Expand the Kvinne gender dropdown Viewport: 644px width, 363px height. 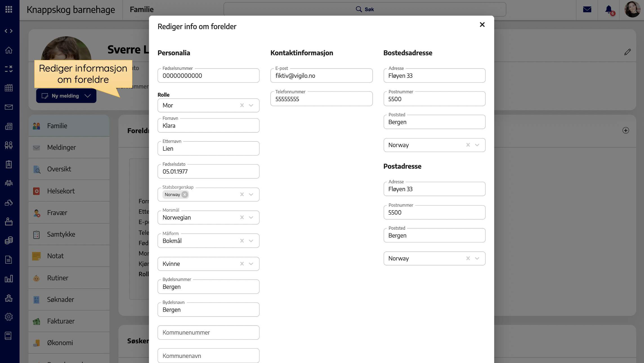pos(251,264)
